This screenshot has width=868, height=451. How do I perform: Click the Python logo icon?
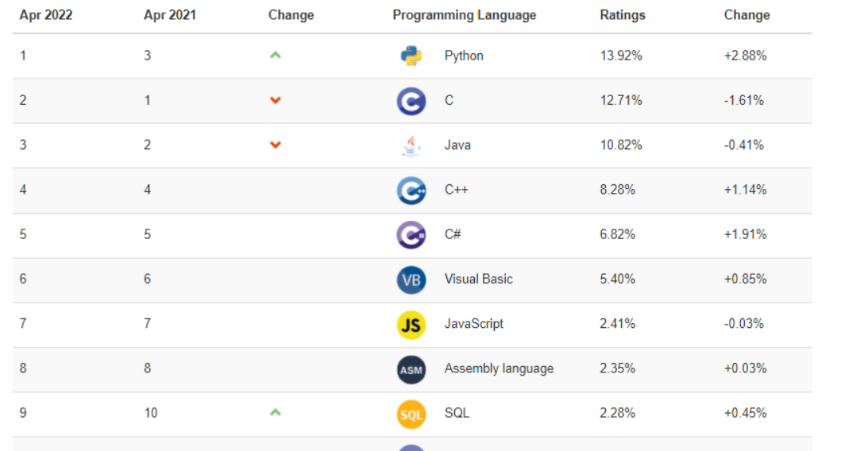point(411,56)
